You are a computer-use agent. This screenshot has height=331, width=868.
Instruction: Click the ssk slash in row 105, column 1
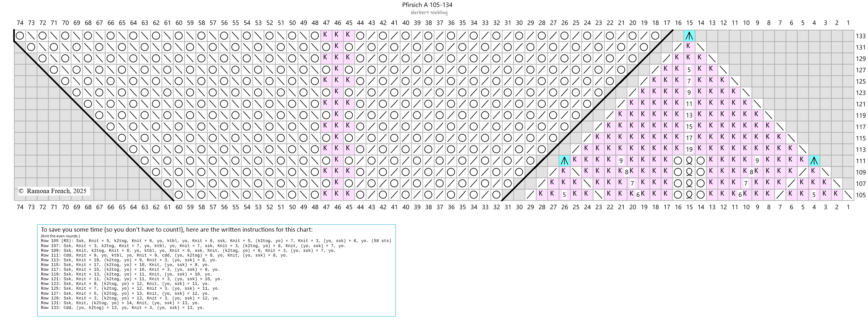[x=848, y=195]
